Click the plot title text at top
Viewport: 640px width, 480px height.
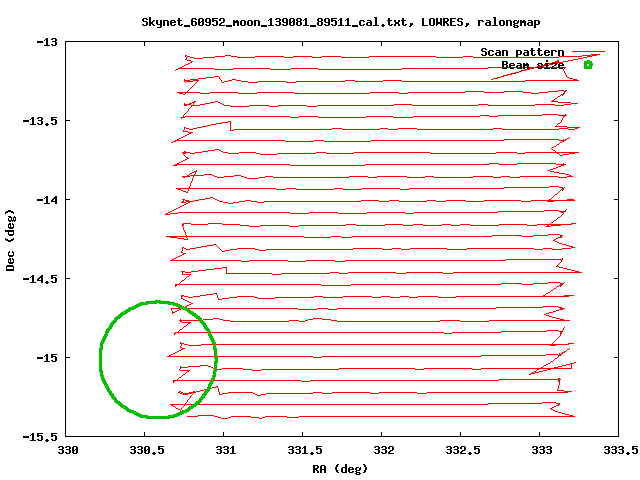[319, 21]
